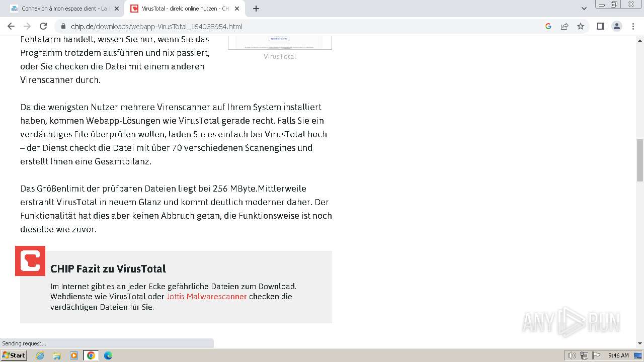
Task: Open the volume control in tray
Action: (x=572, y=355)
